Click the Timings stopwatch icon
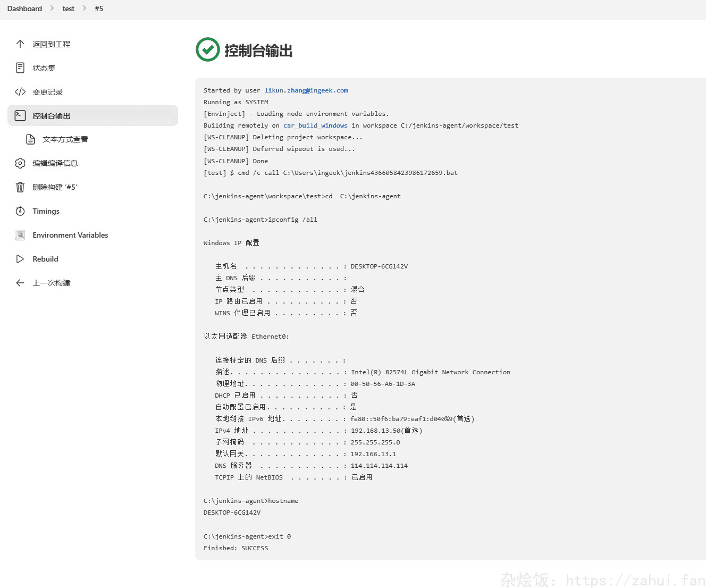Image resolution: width=706 pixels, height=588 pixels. pos(20,211)
